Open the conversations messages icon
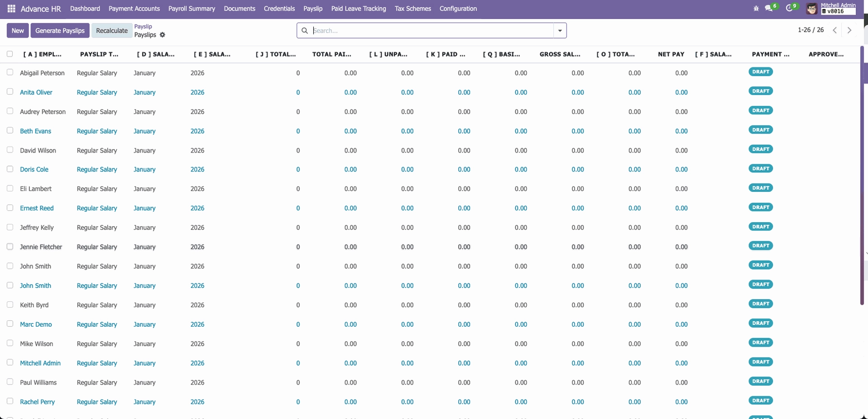This screenshot has width=868, height=419. tap(769, 9)
